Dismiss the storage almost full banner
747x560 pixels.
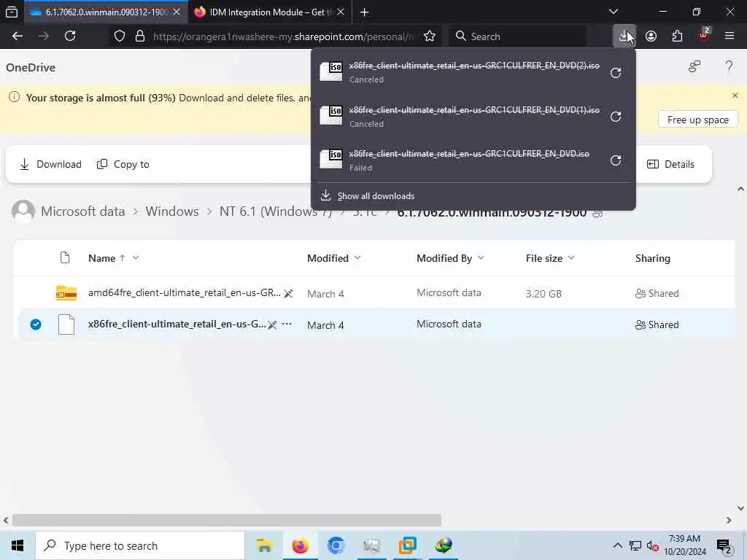pyautogui.click(x=735, y=96)
